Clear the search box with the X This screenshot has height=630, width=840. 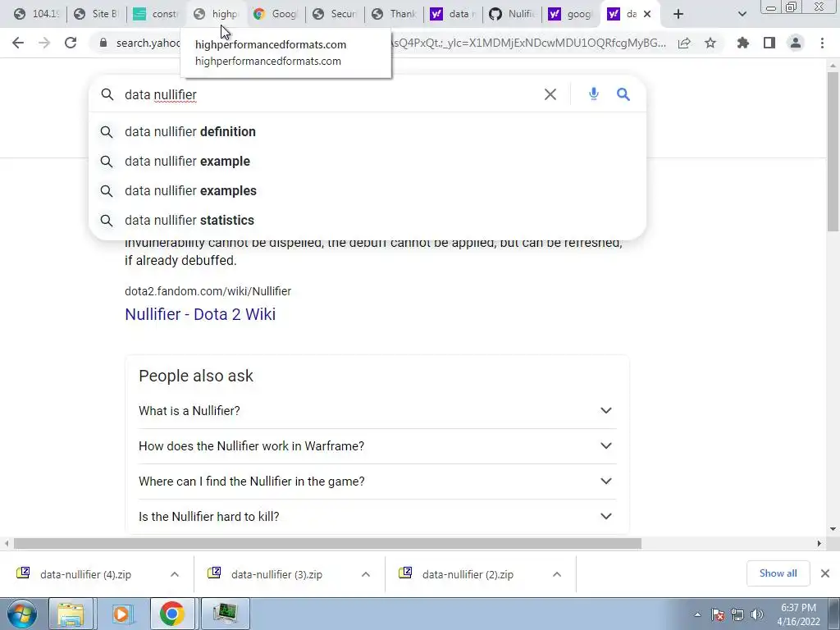point(550,94)
